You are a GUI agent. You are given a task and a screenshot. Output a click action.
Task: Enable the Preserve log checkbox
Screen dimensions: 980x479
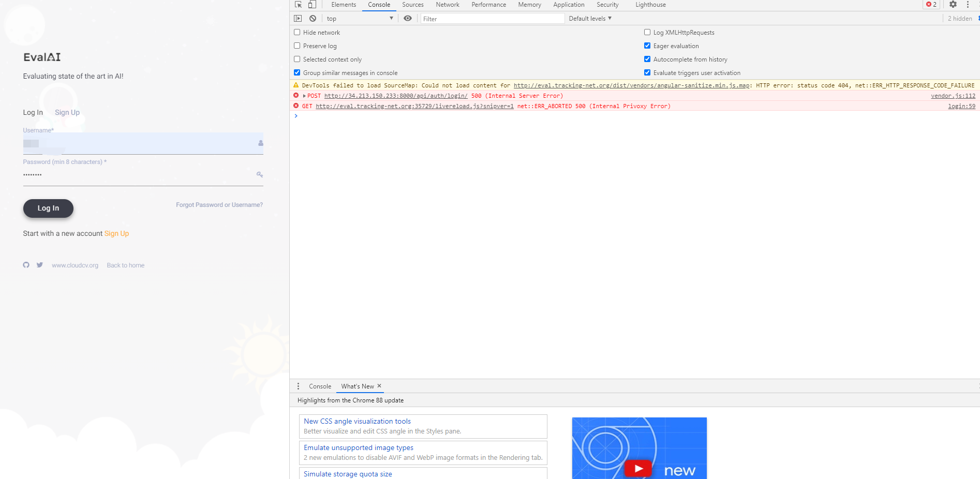pos(297,46)
